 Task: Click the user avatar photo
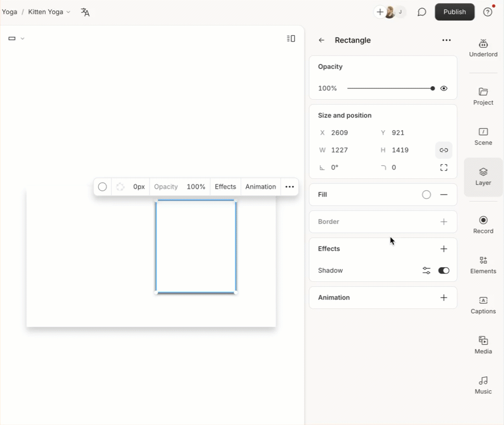click(390, 12)
